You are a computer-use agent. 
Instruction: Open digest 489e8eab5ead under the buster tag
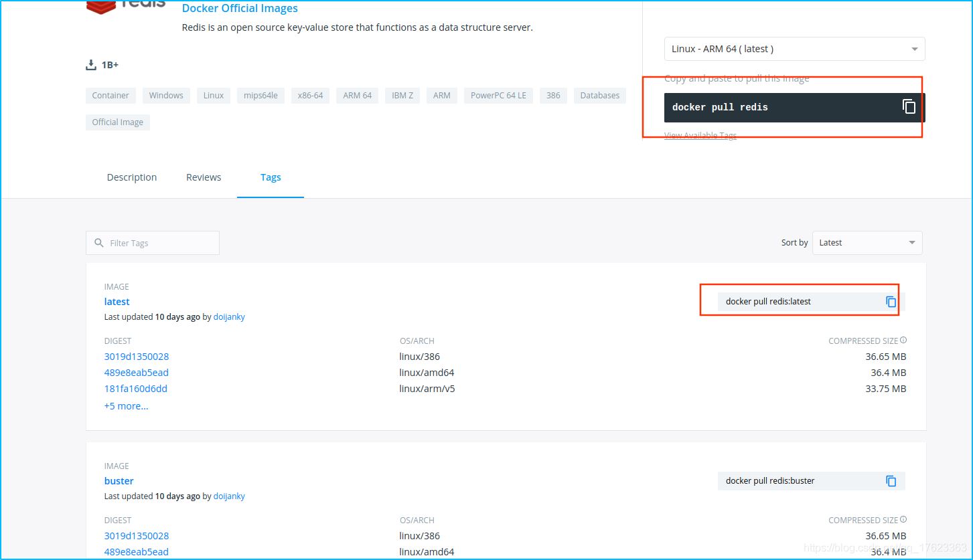137,552
